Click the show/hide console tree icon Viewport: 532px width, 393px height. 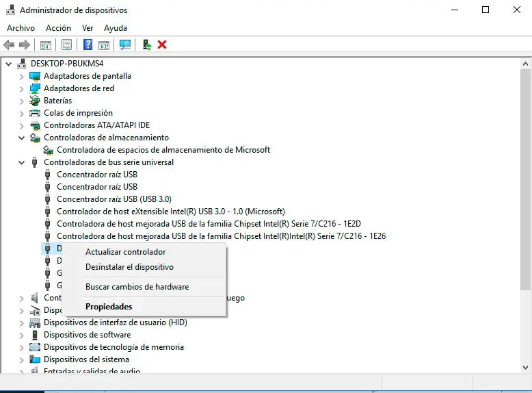pyautogui.click(x=45, y=45)
